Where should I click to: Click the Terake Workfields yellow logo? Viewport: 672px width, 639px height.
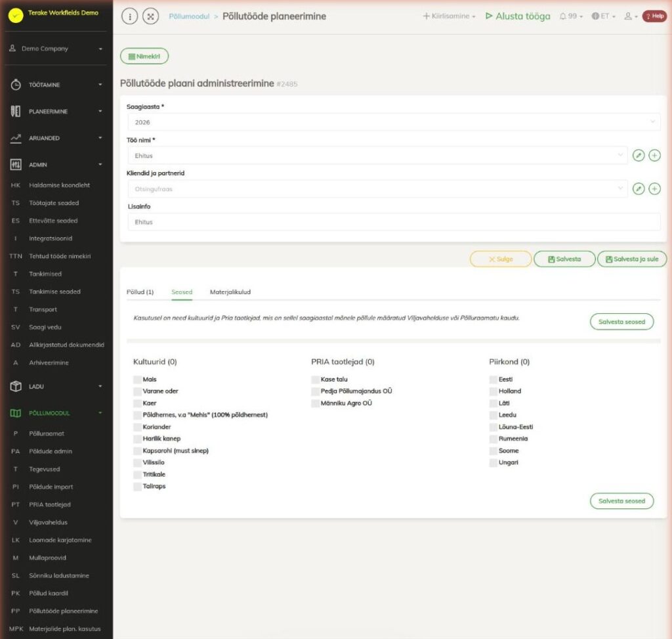click(x=16, y=16)
